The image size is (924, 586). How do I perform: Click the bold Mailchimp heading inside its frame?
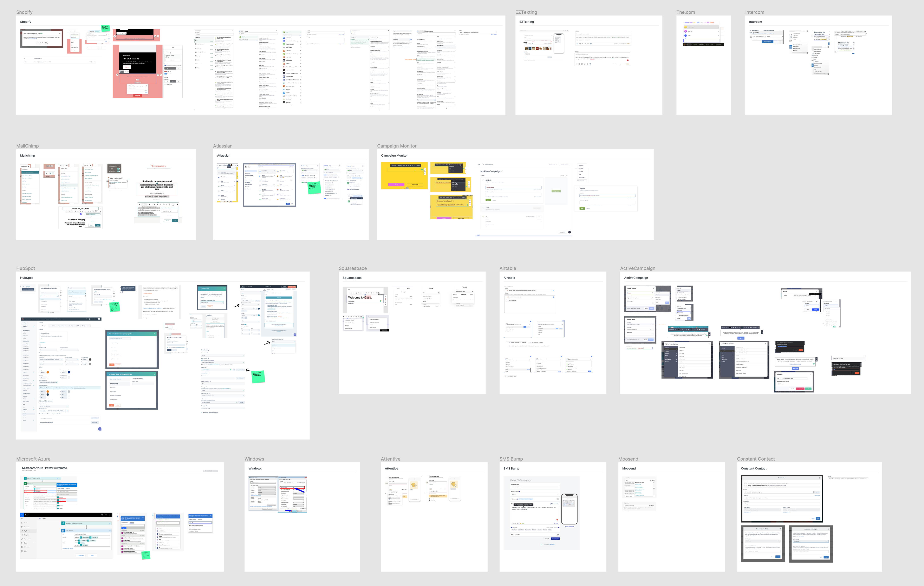tap(27, 155)
